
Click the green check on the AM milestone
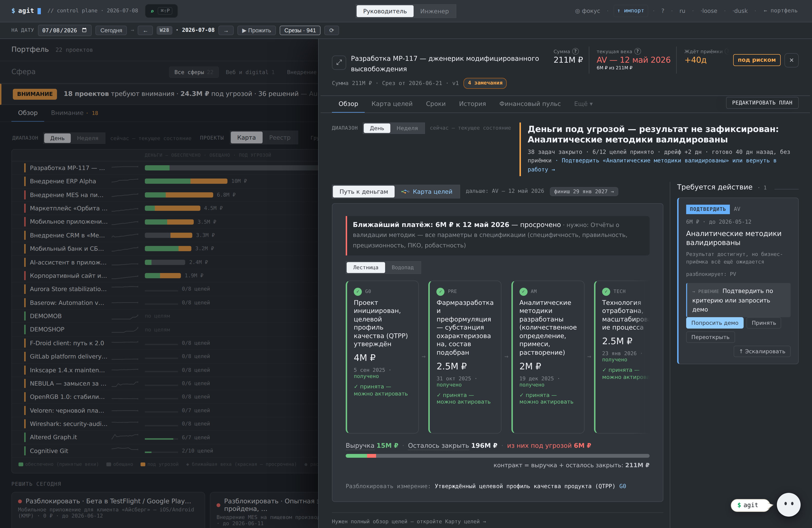pyautogui.click(x=523, y=291)
